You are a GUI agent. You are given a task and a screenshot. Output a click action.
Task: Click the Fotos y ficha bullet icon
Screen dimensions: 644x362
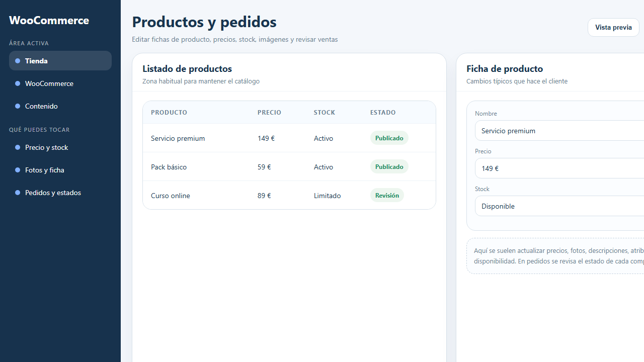pos(18,169)
